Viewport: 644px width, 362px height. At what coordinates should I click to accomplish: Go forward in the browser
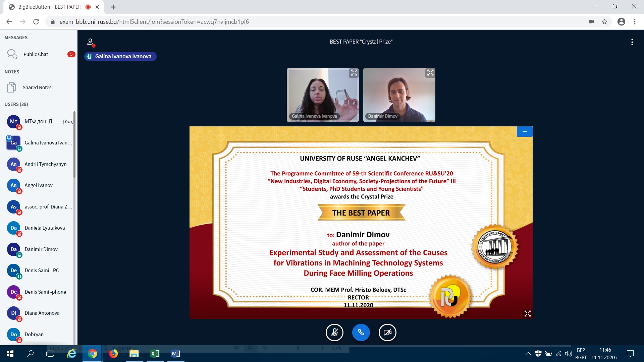click(22, 22)
